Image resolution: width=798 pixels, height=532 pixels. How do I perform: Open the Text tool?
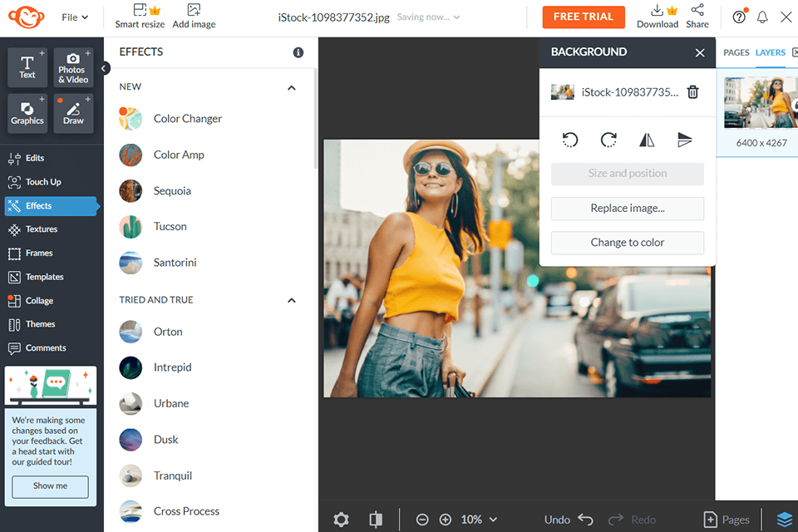pyautogui.click(x=27, y=67)
